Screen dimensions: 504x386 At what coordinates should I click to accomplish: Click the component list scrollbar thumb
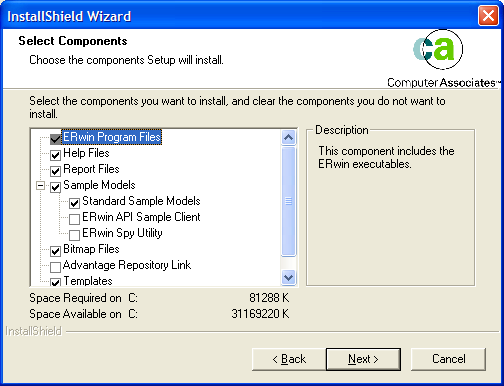coord(288,201)
